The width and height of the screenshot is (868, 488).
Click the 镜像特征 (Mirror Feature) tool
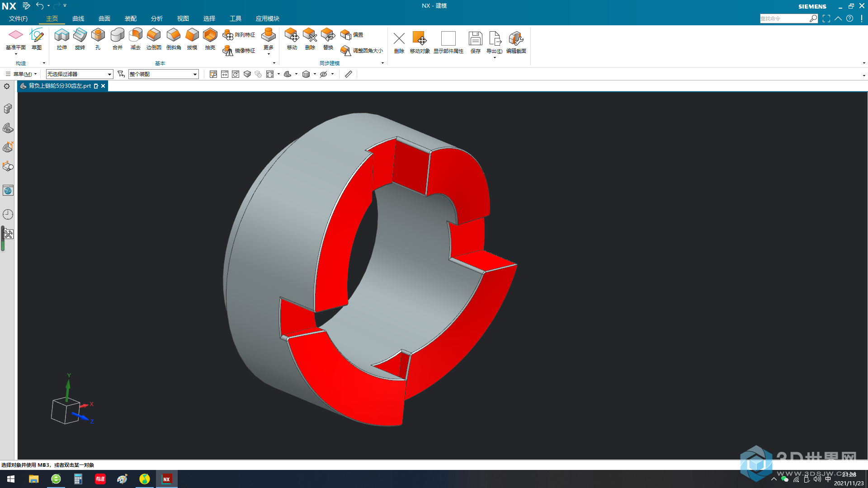click(239, 51)
